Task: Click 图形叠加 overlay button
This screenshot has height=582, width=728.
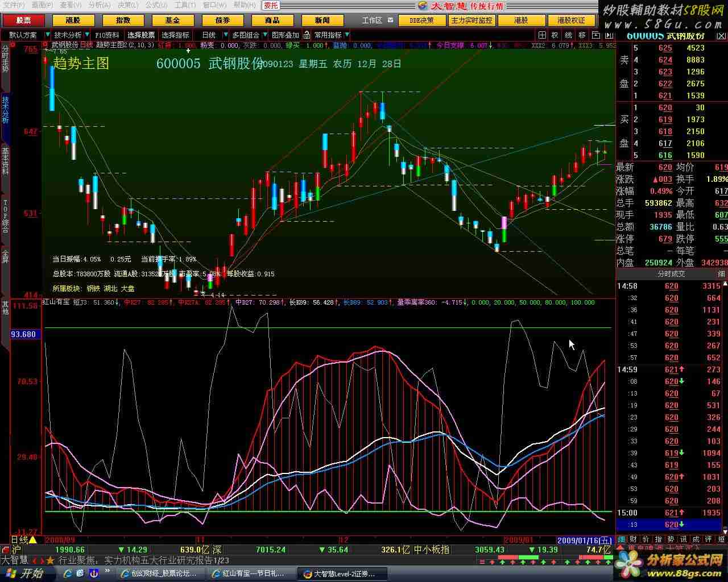Action: 285,35
